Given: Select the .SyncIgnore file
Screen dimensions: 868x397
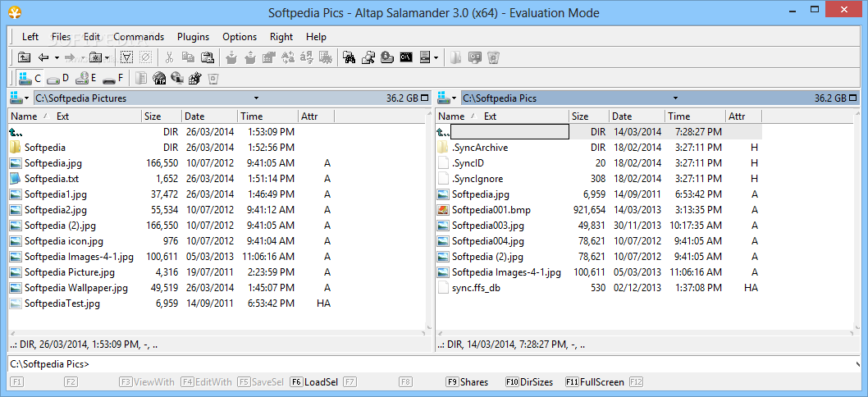Looking at the screenshot, I should point(477,179).
